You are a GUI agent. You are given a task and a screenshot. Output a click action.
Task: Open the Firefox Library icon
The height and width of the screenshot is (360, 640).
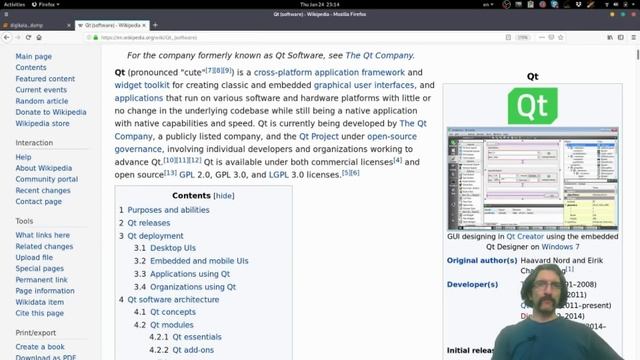pyautogui.click(x=610, y=37)
